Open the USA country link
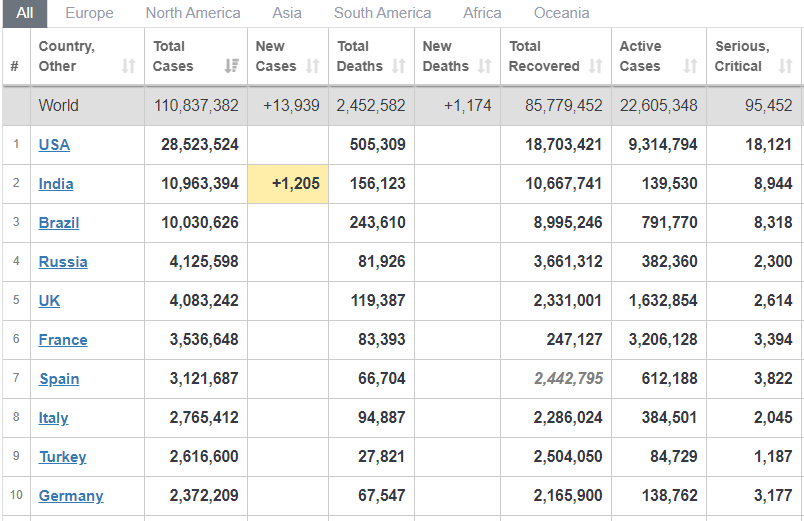Viewport: 804px width, 521px height. (54, 145)
